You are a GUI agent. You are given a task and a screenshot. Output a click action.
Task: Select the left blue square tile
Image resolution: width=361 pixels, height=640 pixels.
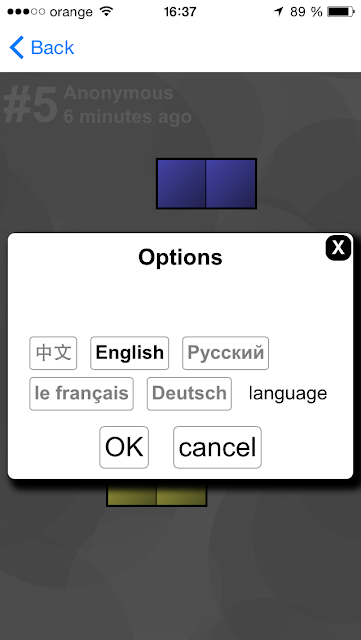(181, 184)
